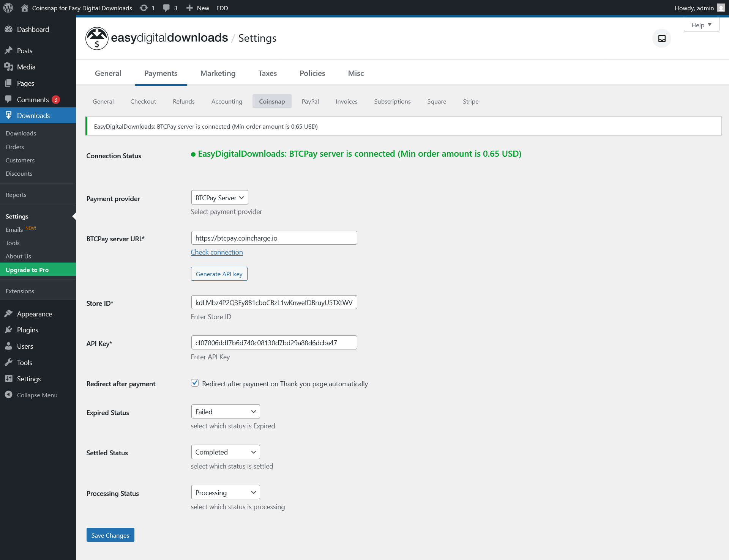Click the Save Changes button

[110, 535]
